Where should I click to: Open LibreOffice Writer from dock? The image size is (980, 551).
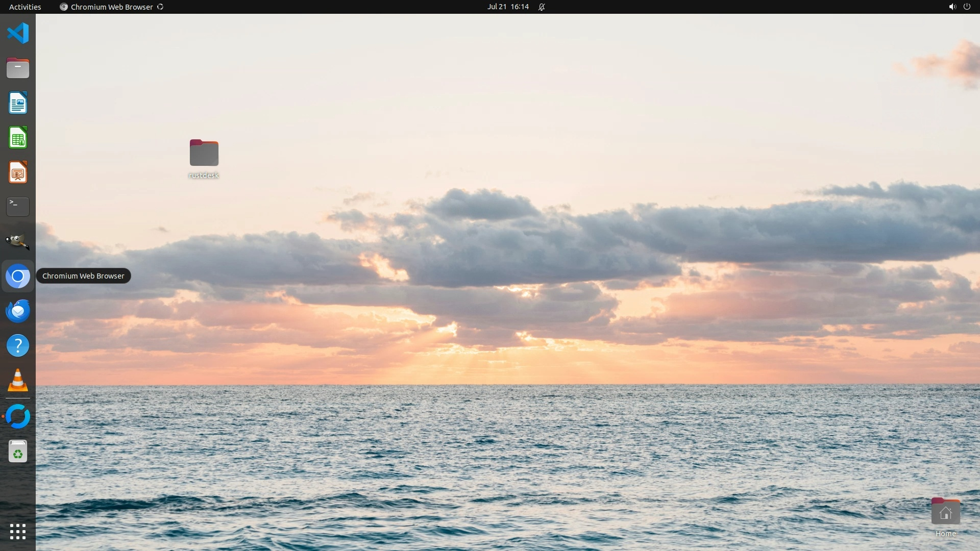tap(18, 103)
